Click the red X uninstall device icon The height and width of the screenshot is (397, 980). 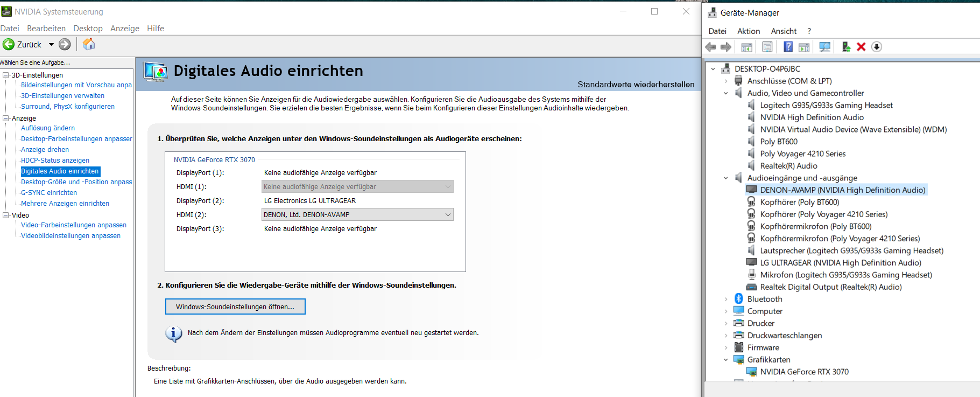pos(861,47)
